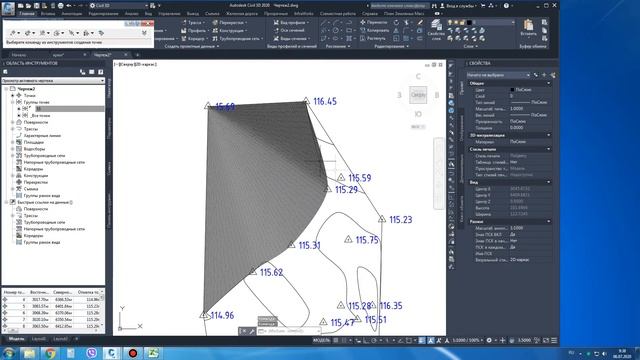Click the Open file icon in quick access toolbar
Screen dimensions: 640x360
pos(29,6)
